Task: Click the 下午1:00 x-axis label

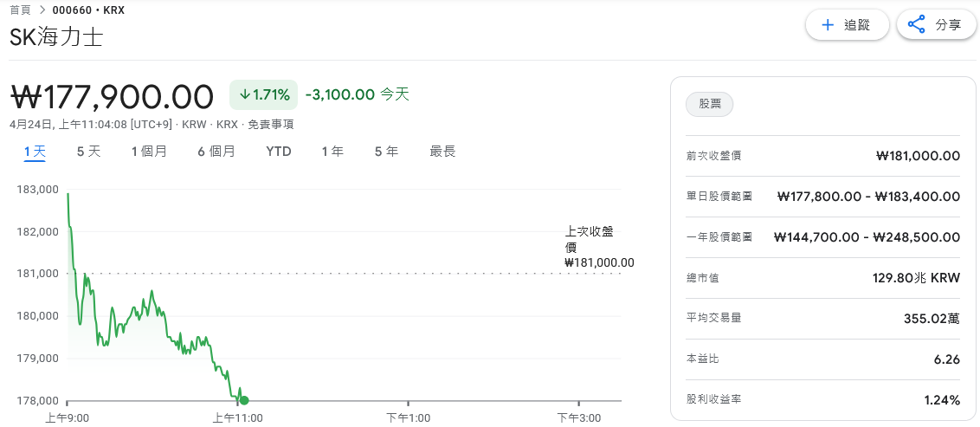Action: pyautogui.click(x=408, y=417)
